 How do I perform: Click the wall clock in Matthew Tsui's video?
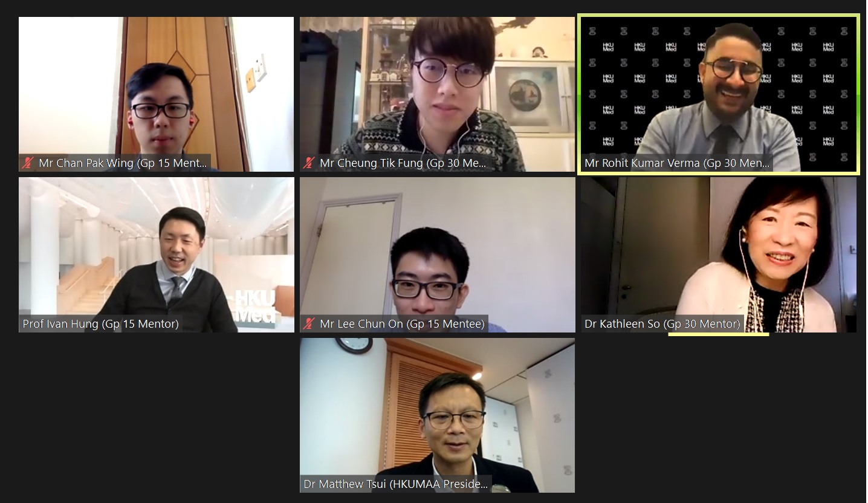click(x=354, y=344)
